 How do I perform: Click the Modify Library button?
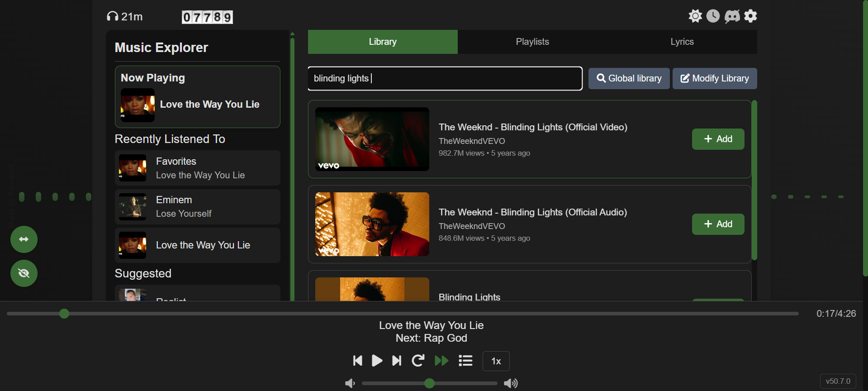[x=715, y=78]
